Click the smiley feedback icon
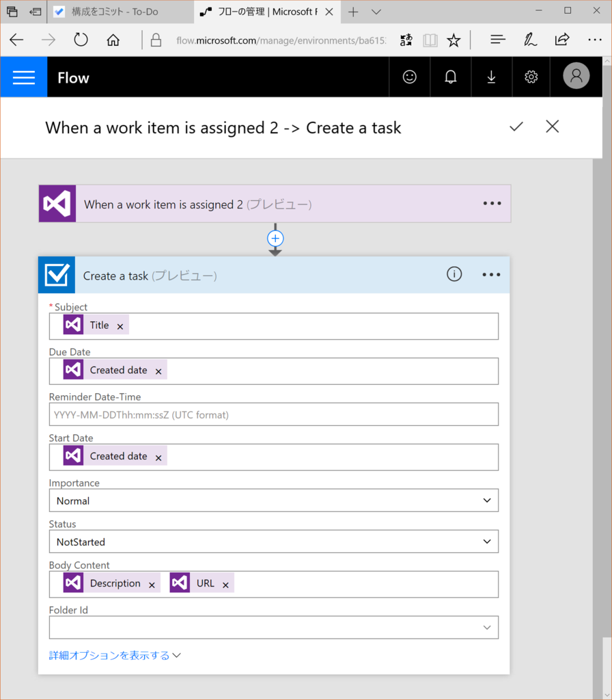 (x=410, y=77)
